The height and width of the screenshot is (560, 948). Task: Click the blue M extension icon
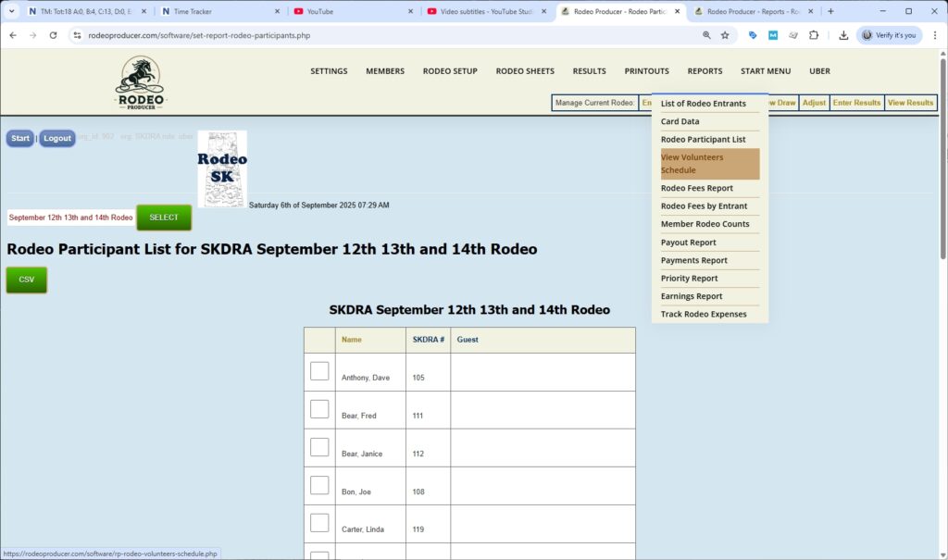(772, 34)
